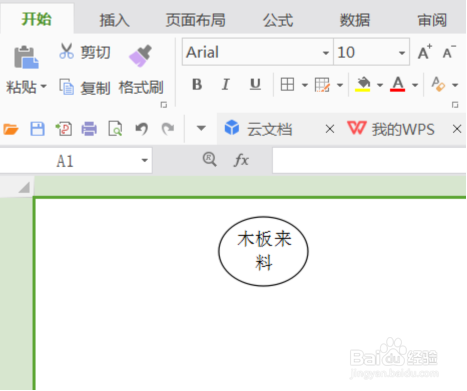Apply the borders grid icon

click(287, 84)
